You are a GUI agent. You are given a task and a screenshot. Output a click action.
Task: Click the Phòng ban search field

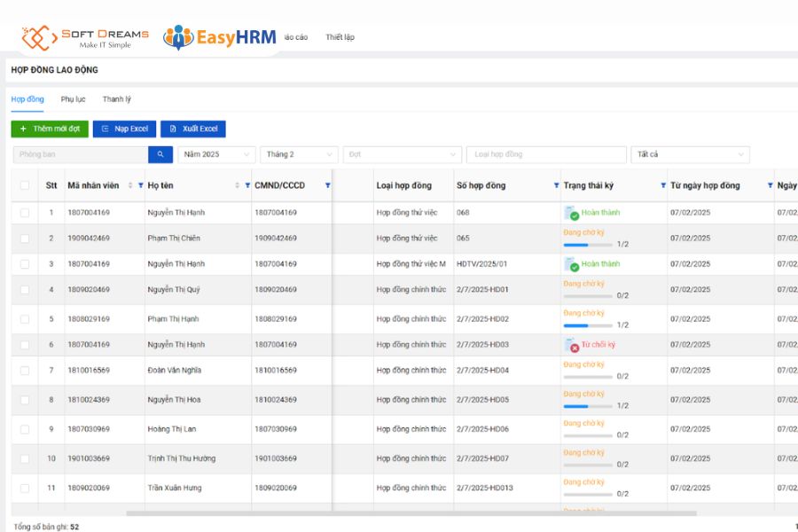(x=81, y=154)
